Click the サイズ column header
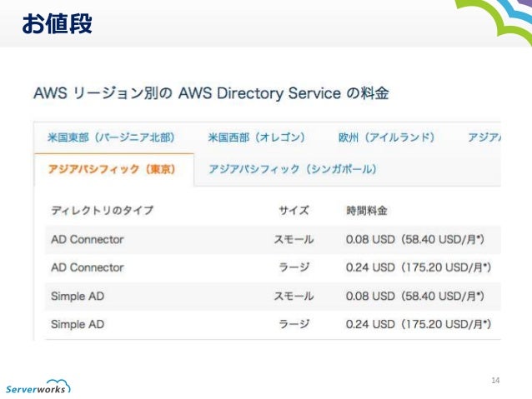Screen dimensions: 532x399 pos(294,211)
